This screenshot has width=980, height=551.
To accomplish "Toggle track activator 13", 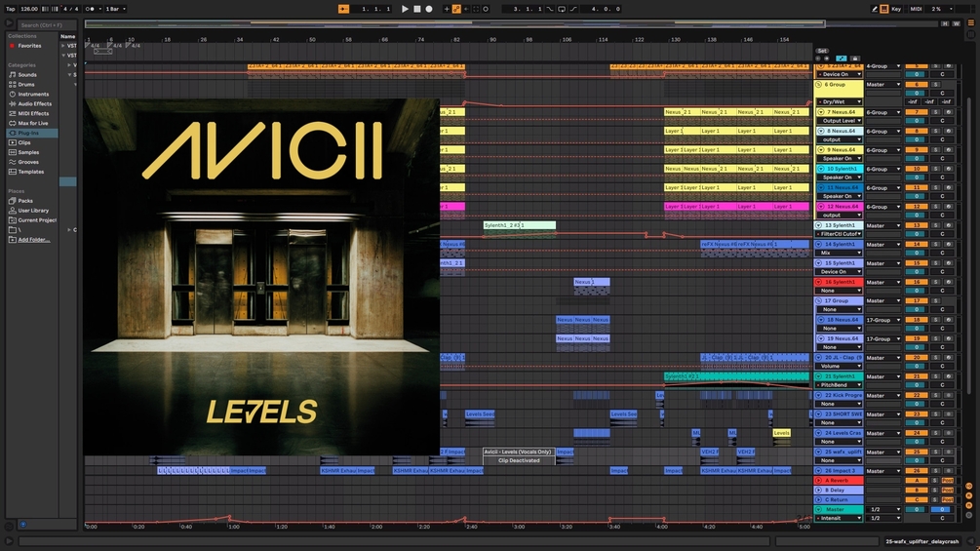I will (917, 225).
